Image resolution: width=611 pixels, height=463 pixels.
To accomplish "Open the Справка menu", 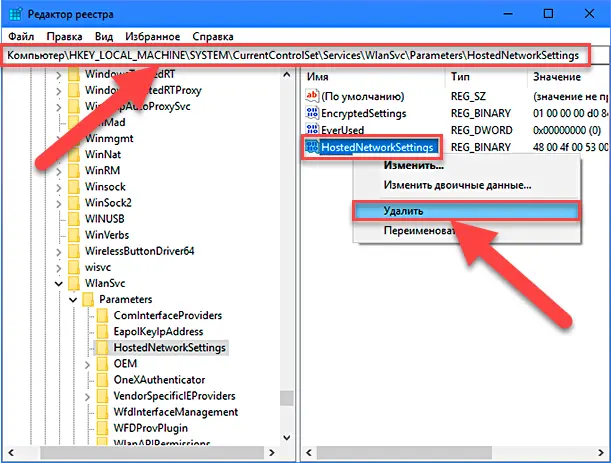I will click(x=213, y=37).
